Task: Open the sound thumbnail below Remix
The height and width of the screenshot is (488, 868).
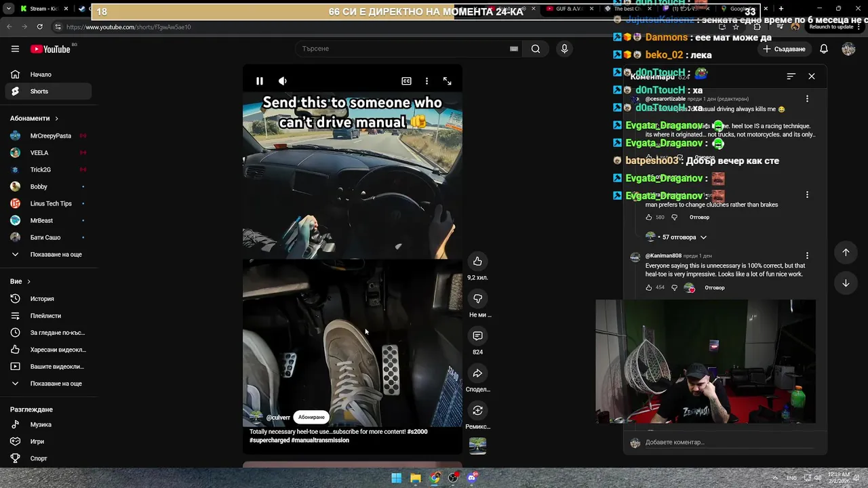Action: click(477, 445)
